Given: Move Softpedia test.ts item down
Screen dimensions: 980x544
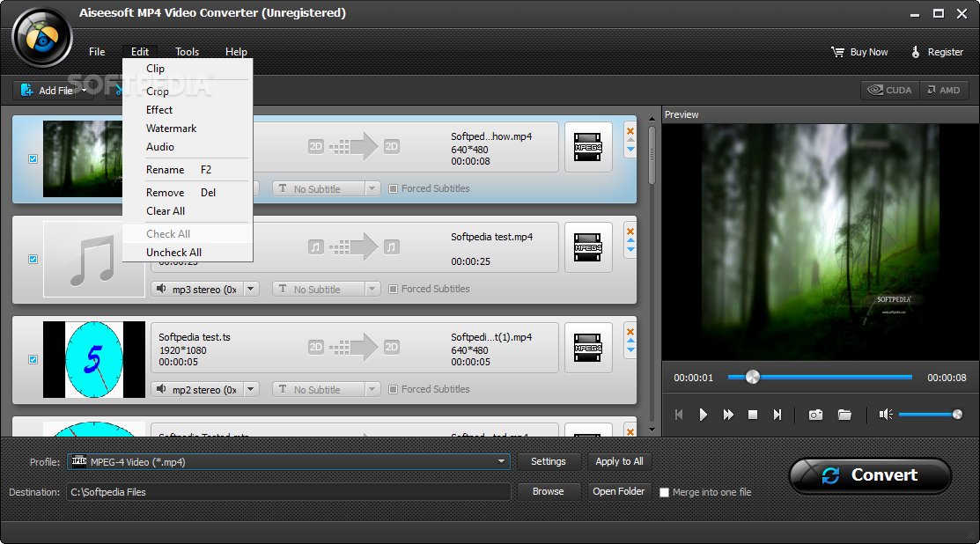Looking at the screenshot, I should click(630, 349).
